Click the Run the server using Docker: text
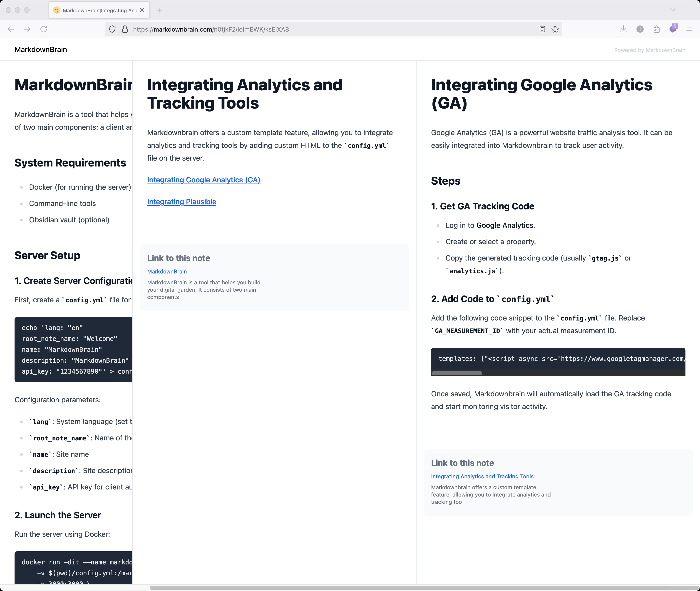Viewport: 700px width, 591px height. click(x=62, y=534)
